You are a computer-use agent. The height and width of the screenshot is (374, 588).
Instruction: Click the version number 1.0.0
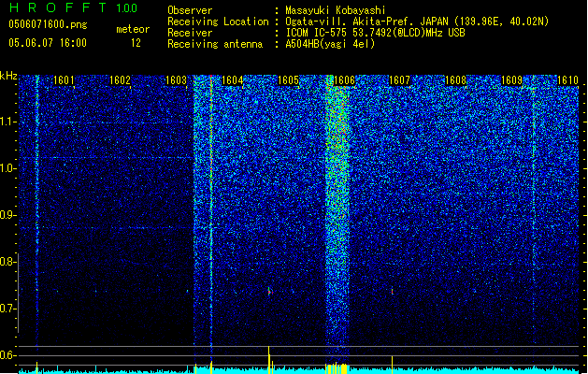126,8
